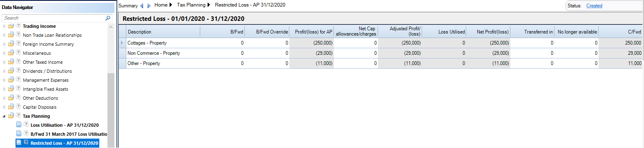Click the folder icon next to Intangible Fixed Assets

[11, 89]
